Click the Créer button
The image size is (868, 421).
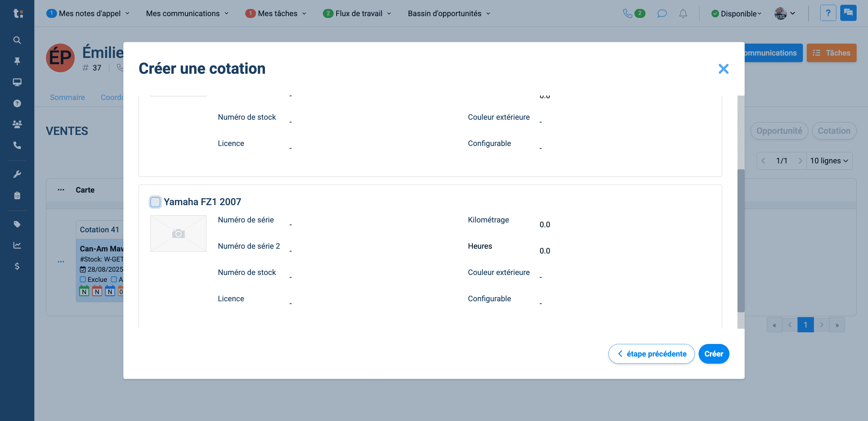(x=714, y=354)
